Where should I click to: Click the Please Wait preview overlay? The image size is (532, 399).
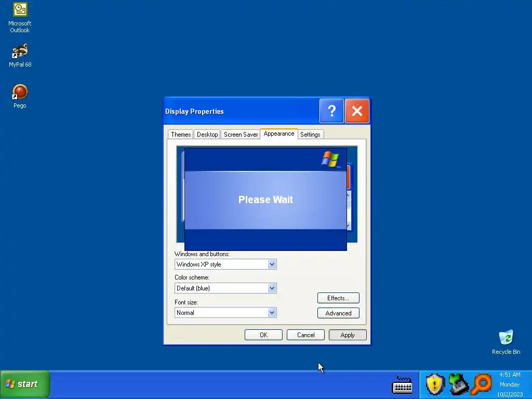(x=265, y=199)
